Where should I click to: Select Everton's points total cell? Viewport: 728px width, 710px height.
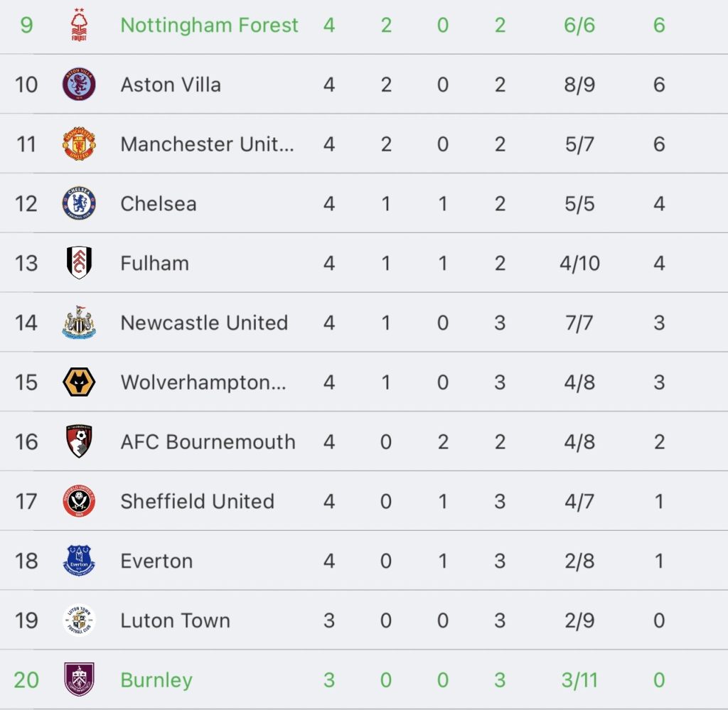click(659, 561)
